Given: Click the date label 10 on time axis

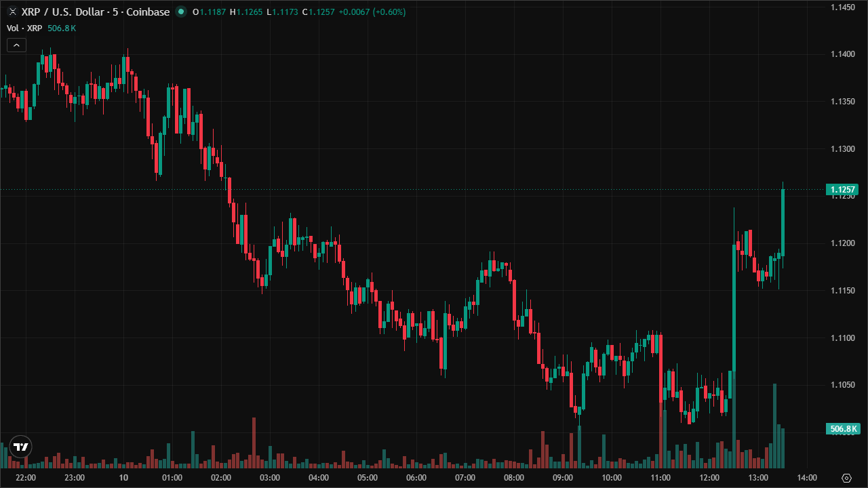Looking at the screenshot, I should pos(123,478).
